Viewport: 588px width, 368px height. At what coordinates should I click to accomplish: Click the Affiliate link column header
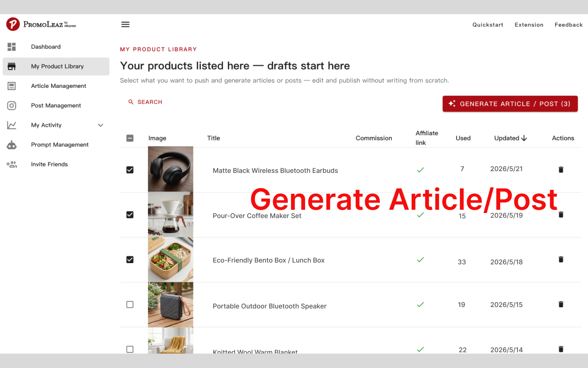coord(427,138)
